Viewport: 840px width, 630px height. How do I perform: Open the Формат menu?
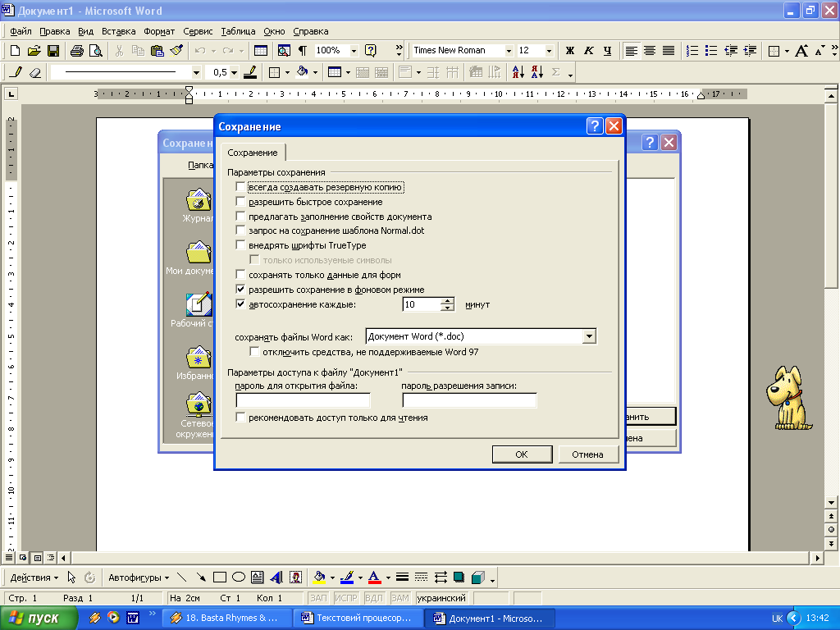(159, 31)
